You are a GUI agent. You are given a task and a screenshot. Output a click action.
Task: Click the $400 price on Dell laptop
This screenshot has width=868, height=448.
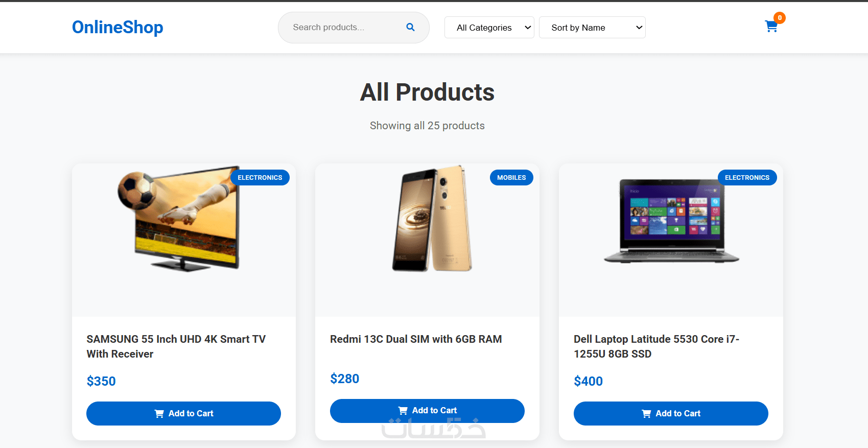[x=588, y=381]
